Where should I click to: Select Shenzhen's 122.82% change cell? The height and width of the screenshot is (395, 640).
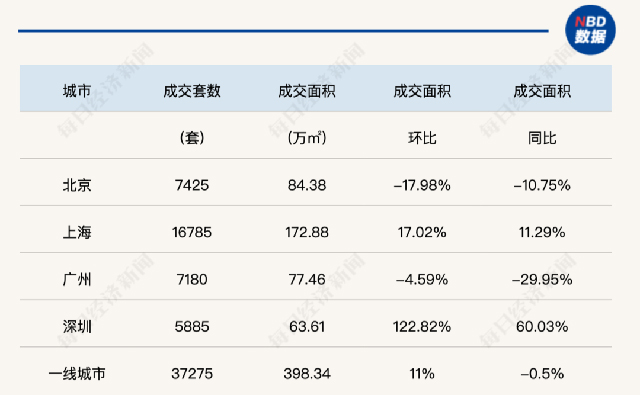422,326
